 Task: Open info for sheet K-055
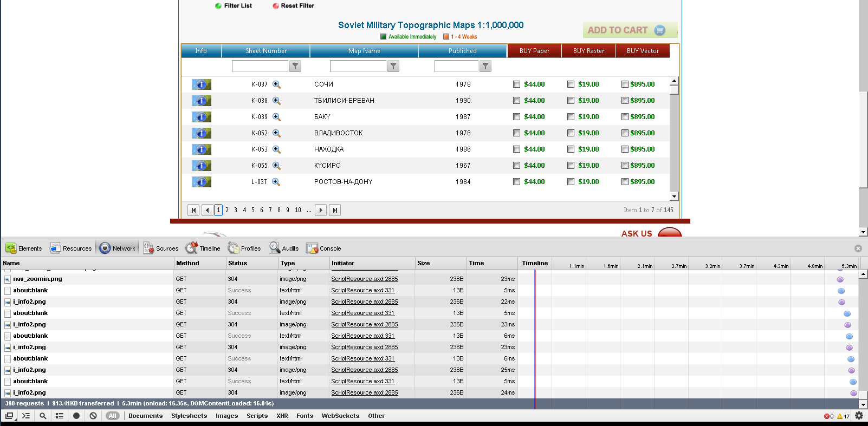point(202,166)
